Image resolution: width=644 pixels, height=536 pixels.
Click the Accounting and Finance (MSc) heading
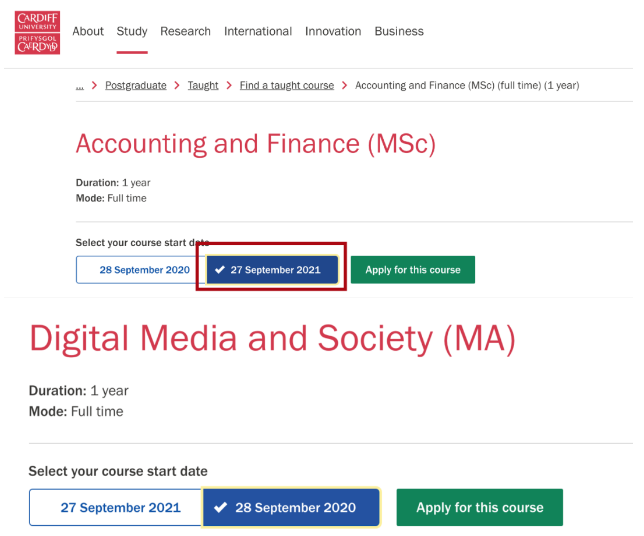tap(256, 145)
